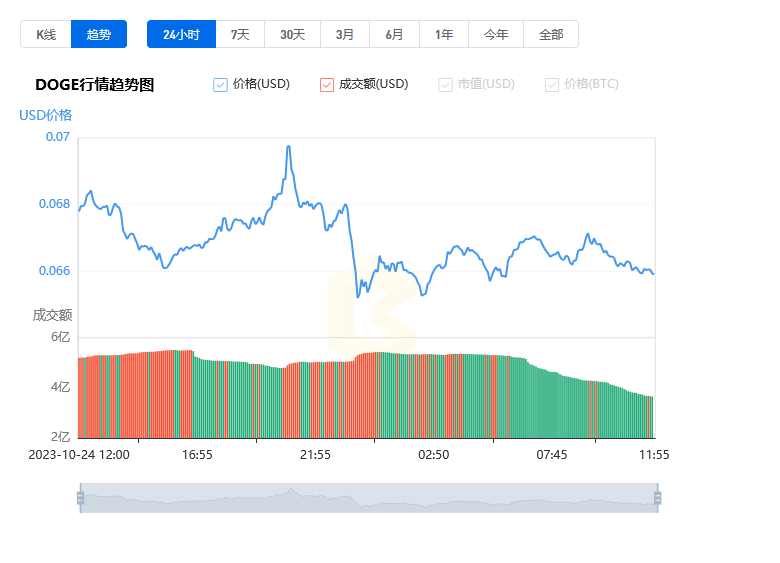This screenshot has width=780, height=563.
Task: Click the price line low after 21:55
Action: click(359, 295)
